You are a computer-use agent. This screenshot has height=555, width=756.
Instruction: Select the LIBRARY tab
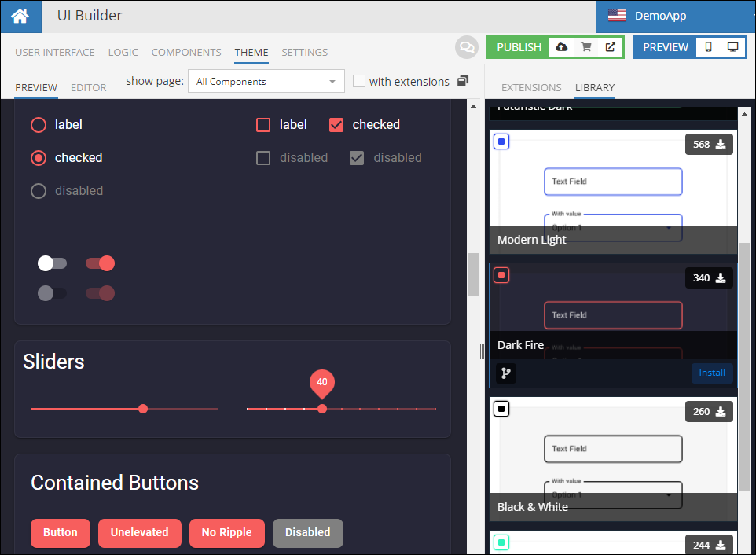point(595,88)
